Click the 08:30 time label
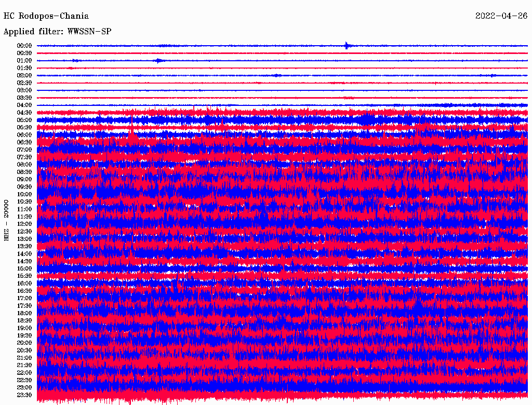This screenshot has width=532, height=405. (x=24, y=172)
